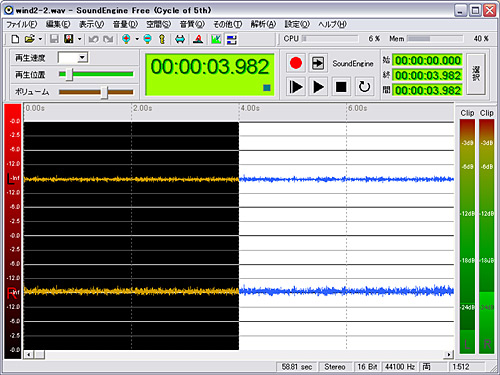The image size is (500, 375).
Task: Expand the zoom in dropdown arrow
Action: coord(137,39)
